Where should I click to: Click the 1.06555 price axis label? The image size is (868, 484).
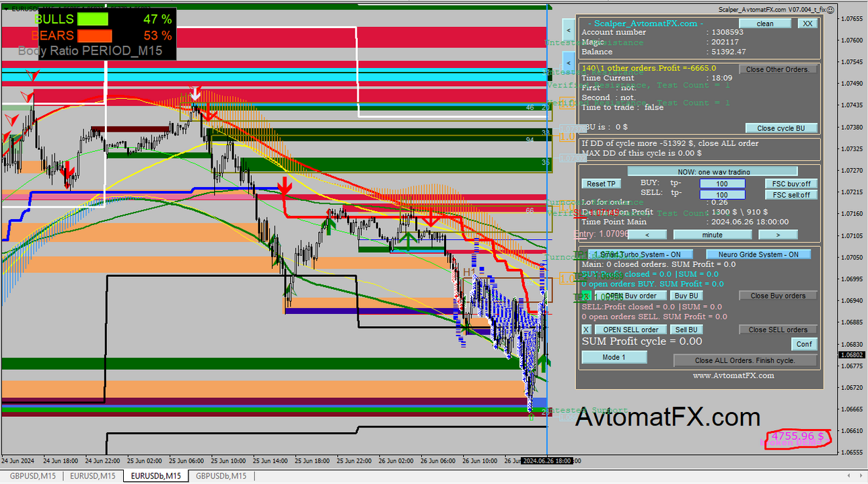click(853, 453)
